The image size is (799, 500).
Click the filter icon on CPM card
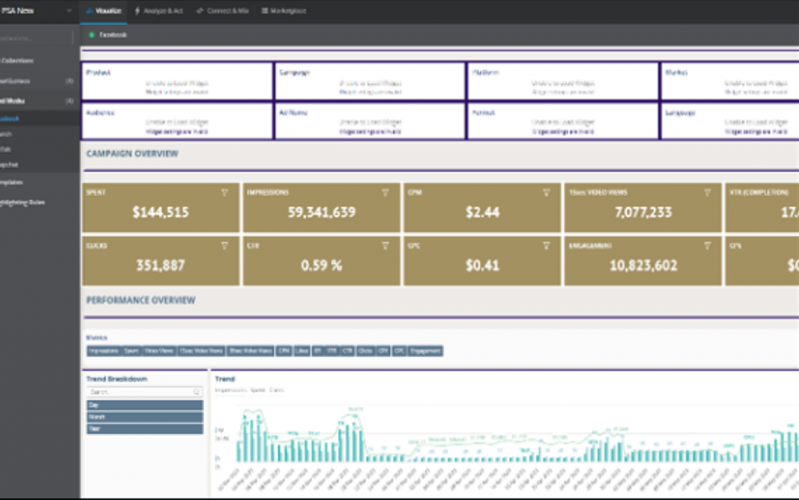[547, 192]
